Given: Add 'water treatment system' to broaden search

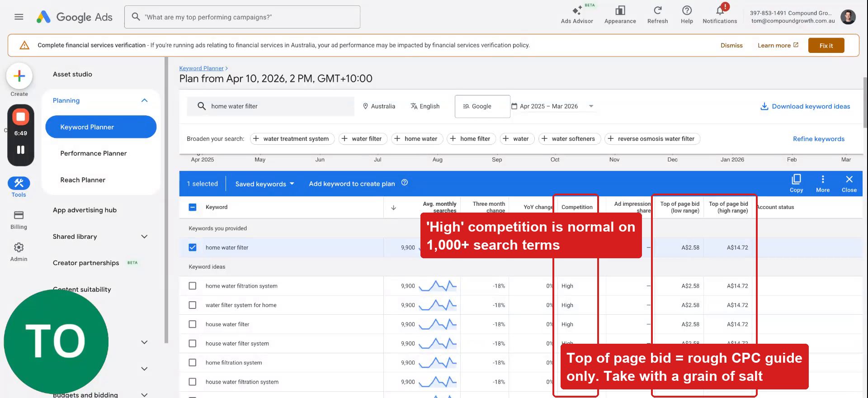Looking at the screenshot, I should (292, 138).
